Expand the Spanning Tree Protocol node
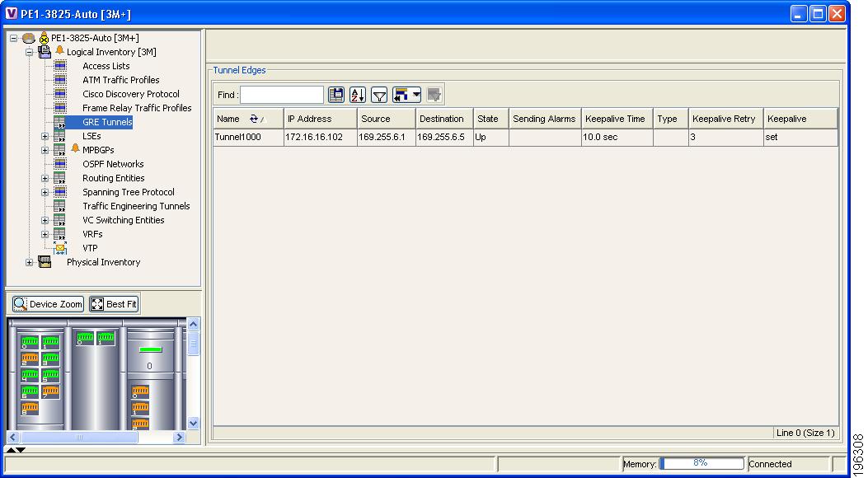 (45, 192)
